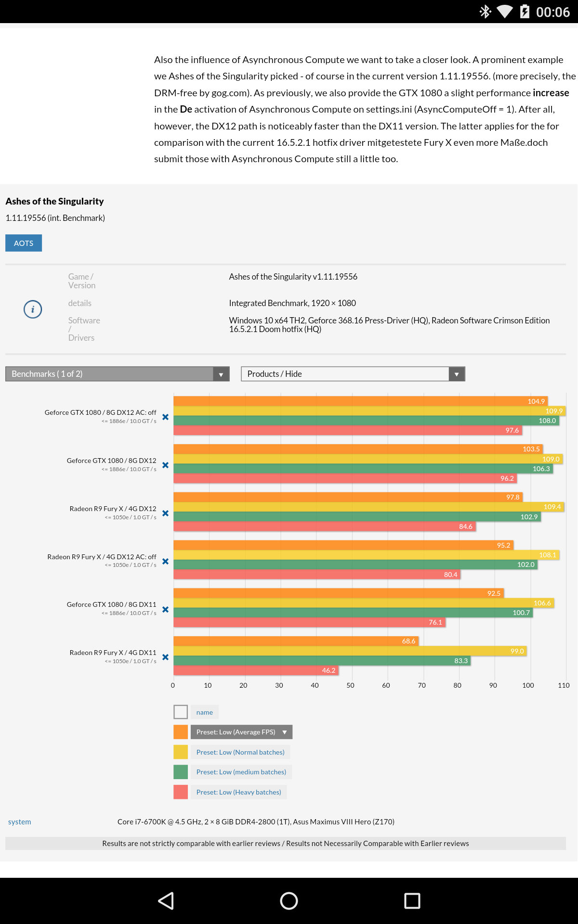Viewport: 578px width, 924px height.
Task: Click the Geforce GTX 1080 / 8G DX11 label
Action: click(112, 604)
